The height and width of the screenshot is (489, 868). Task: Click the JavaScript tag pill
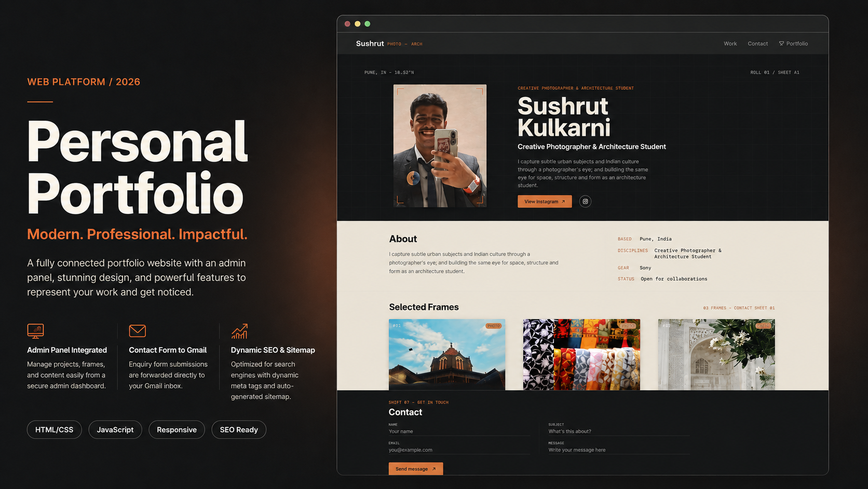point(115,430)
